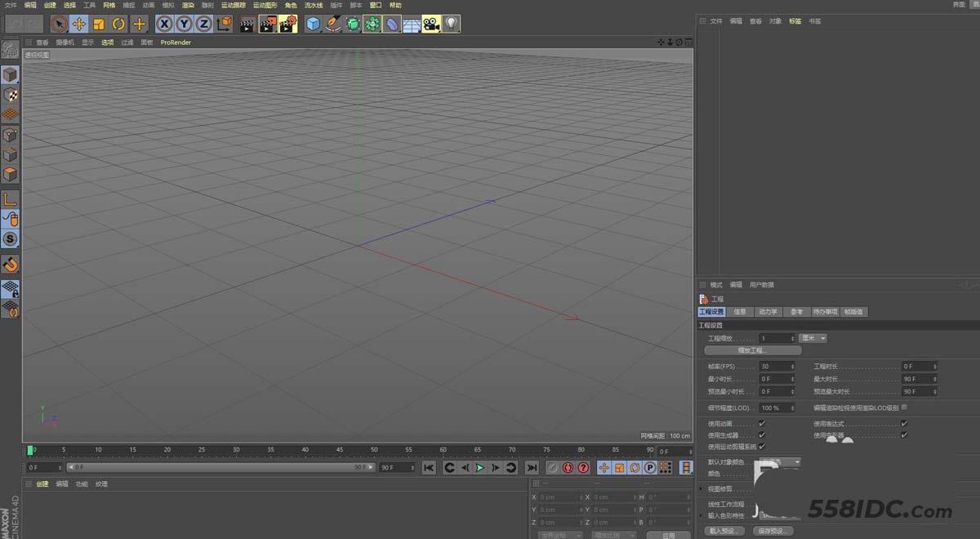Render to Picture Viewer icon
This screenshot has width=980, height=539.
click(267, 24)
